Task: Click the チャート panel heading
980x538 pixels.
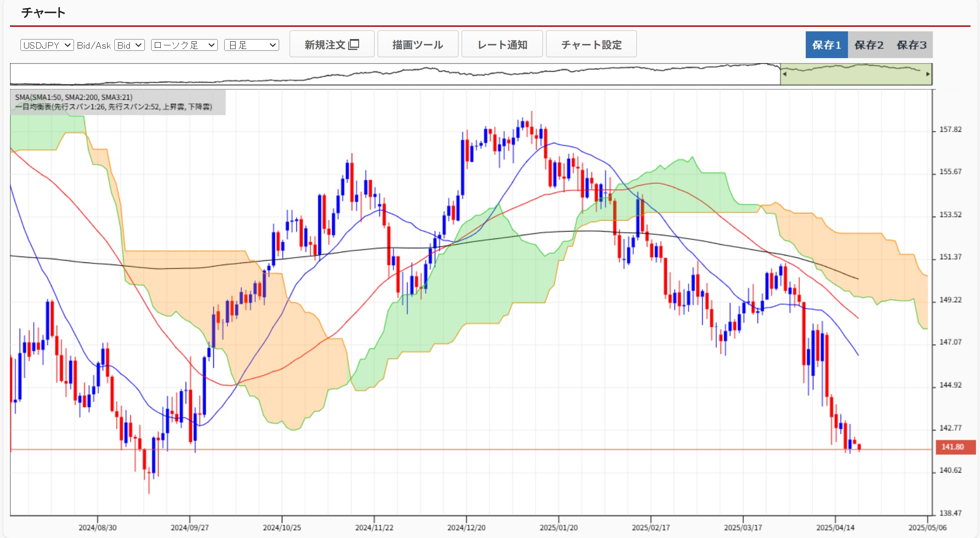Action: click(x=43, y=13)
